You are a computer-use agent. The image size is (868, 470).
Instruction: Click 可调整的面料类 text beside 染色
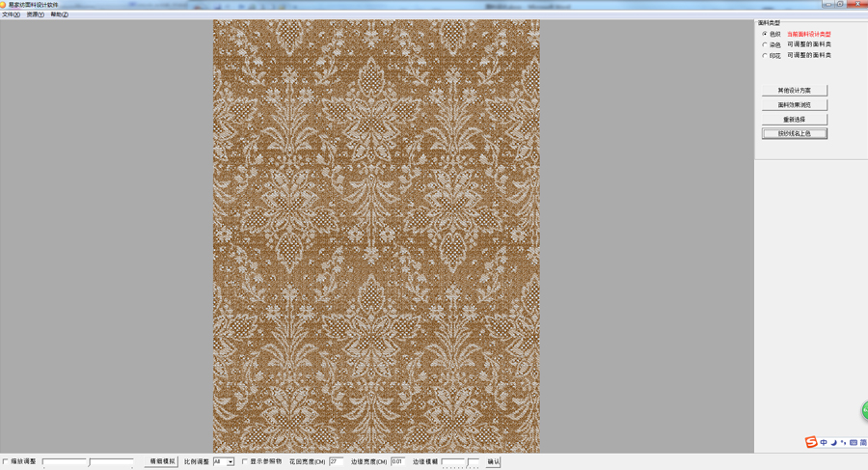click(x=809, y=44)
